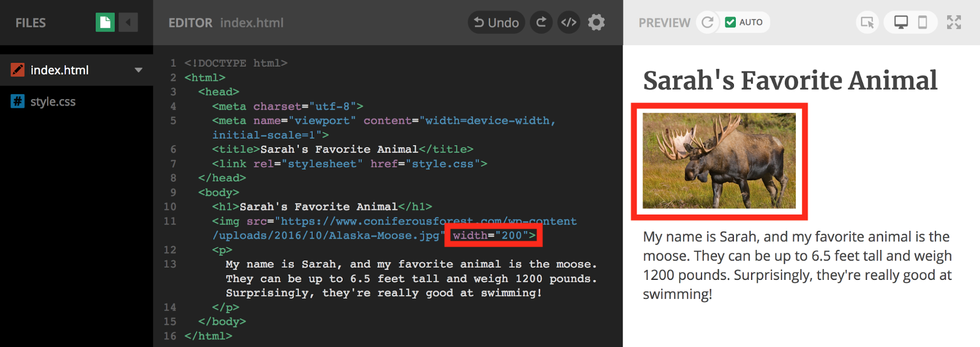Click the width="200" attribute in code
The image size is (980, 347).
[494, 236]
